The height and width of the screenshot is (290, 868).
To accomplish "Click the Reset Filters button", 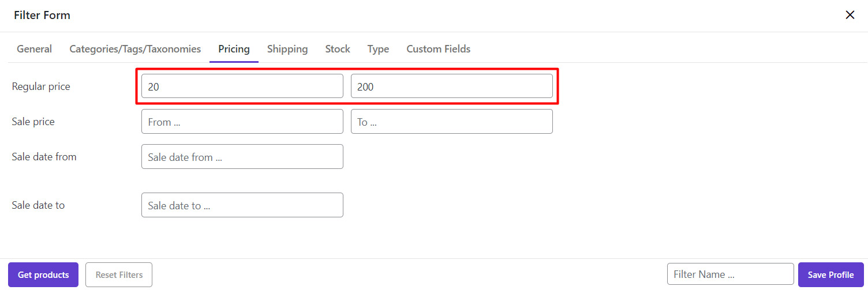I will point(119,275).
